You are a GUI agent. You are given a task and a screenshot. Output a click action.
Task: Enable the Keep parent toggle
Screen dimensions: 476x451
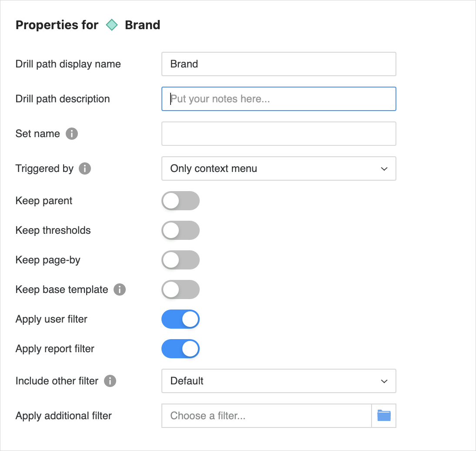pyautogui.click(x=180, y=201)
